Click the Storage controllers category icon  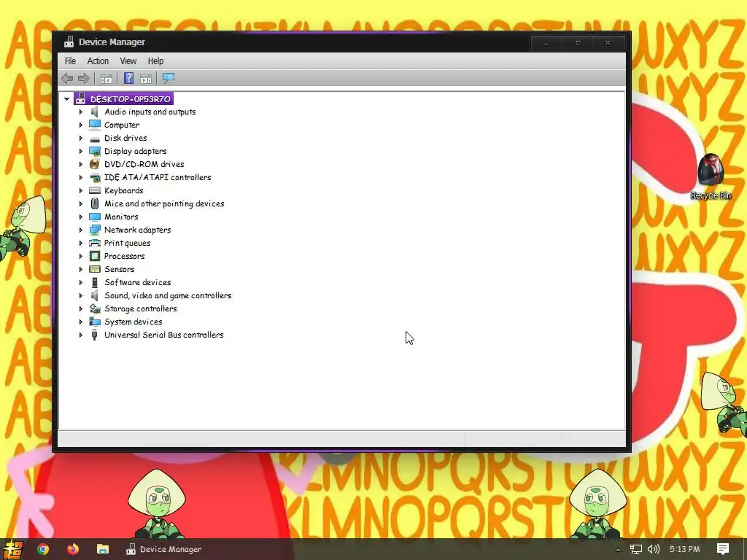[x=95, y=308]
